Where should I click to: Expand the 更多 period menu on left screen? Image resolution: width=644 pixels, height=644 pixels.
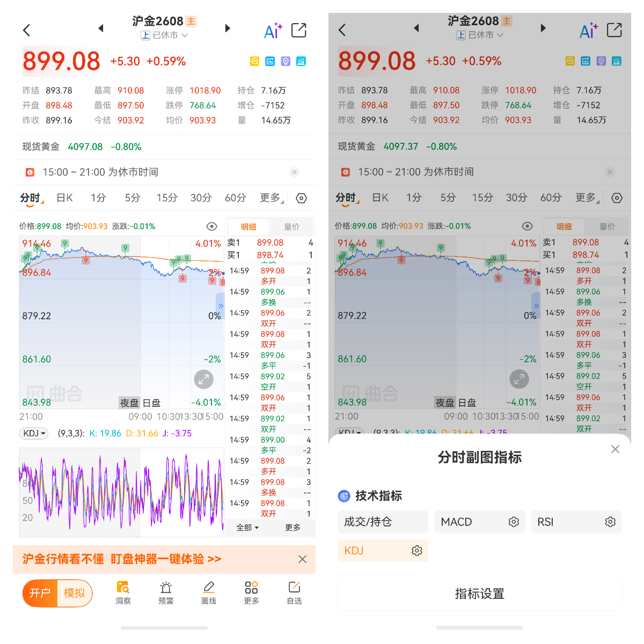coord(272,198)
